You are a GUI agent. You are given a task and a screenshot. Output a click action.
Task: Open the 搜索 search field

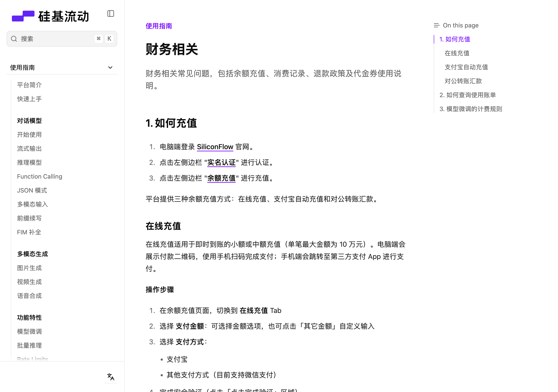click(x=62, y=39)
